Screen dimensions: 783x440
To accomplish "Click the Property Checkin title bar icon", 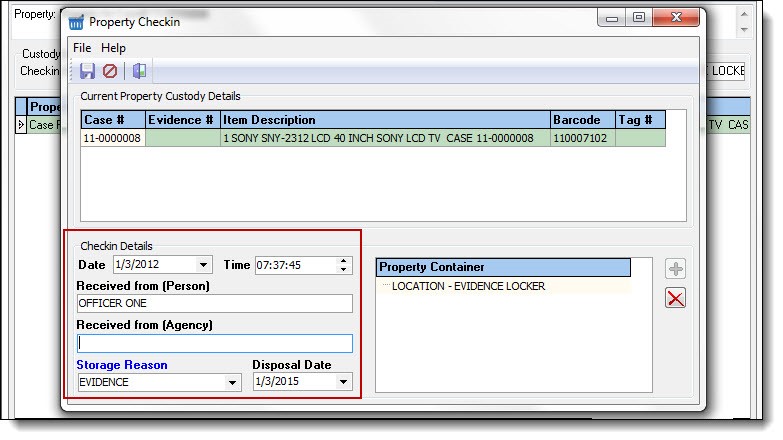I will 75,21.
